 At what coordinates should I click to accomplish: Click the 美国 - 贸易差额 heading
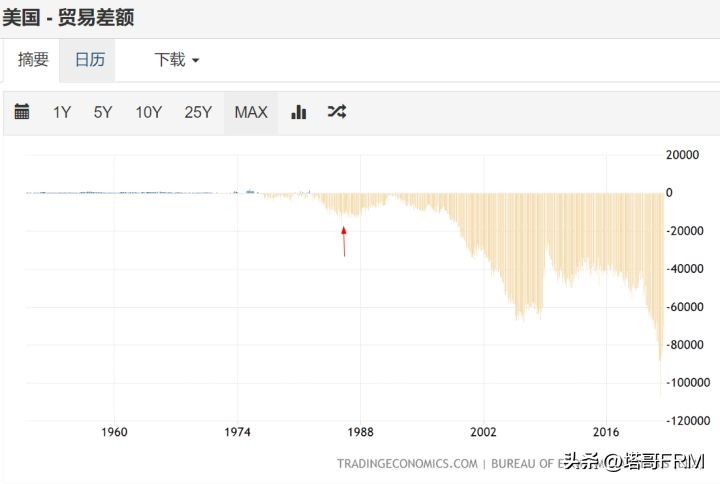[68, 18]
